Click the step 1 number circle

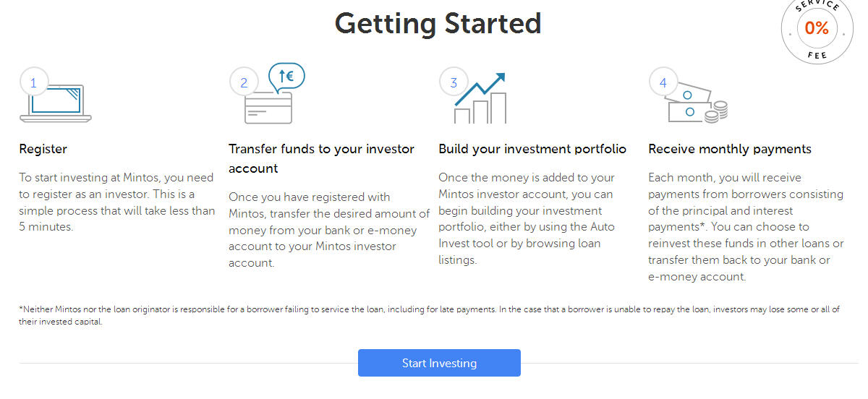click(x=33, y=82)
